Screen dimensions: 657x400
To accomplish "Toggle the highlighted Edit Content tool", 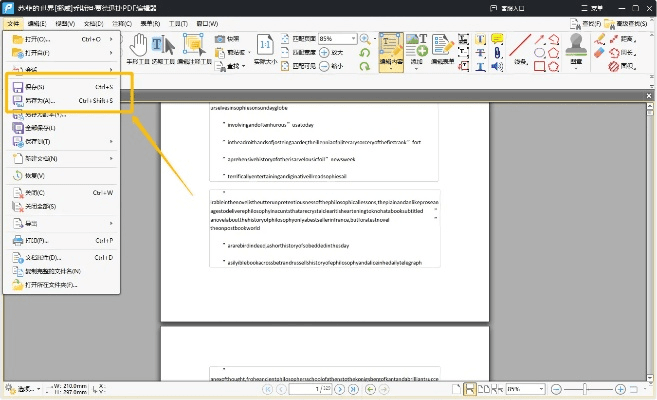I will 391,48.
